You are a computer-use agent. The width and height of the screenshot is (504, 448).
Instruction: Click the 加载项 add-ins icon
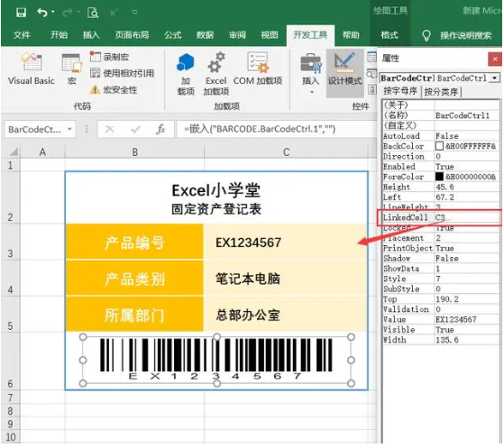186,74
